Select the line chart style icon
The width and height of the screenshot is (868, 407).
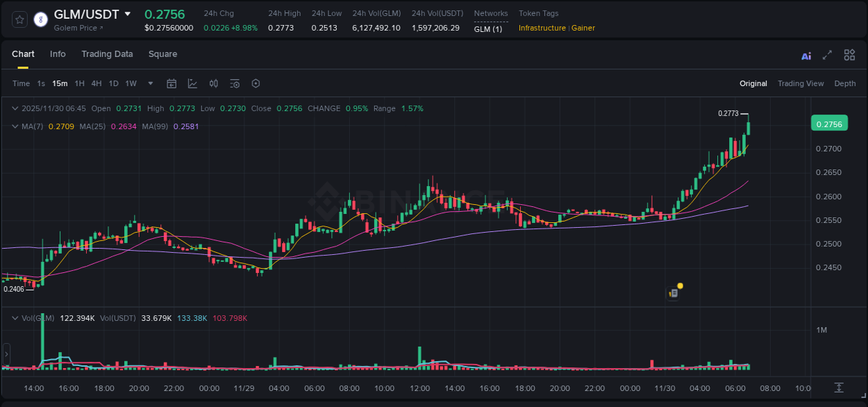coord(192,83)
